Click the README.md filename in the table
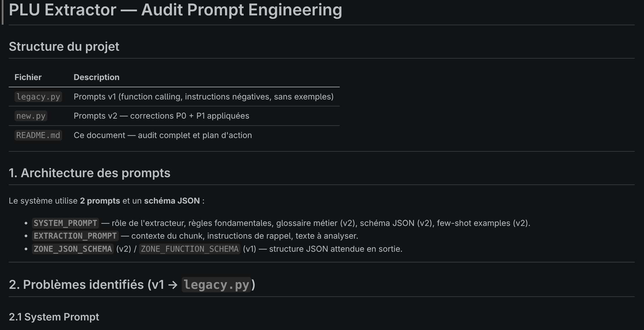 (x=38, y=135)
